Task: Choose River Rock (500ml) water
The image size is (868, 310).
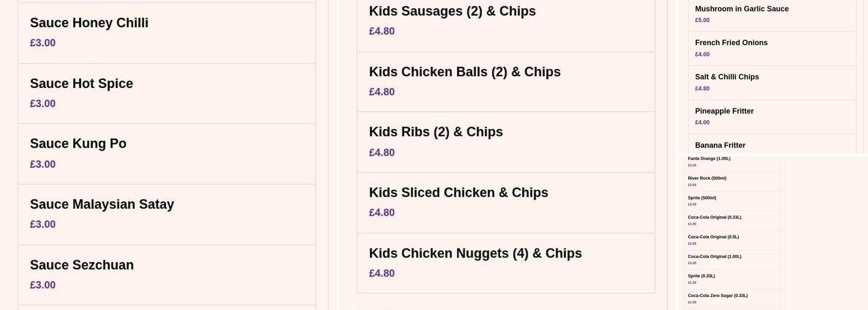Action: pyautogui.click(x=732, y=181)
